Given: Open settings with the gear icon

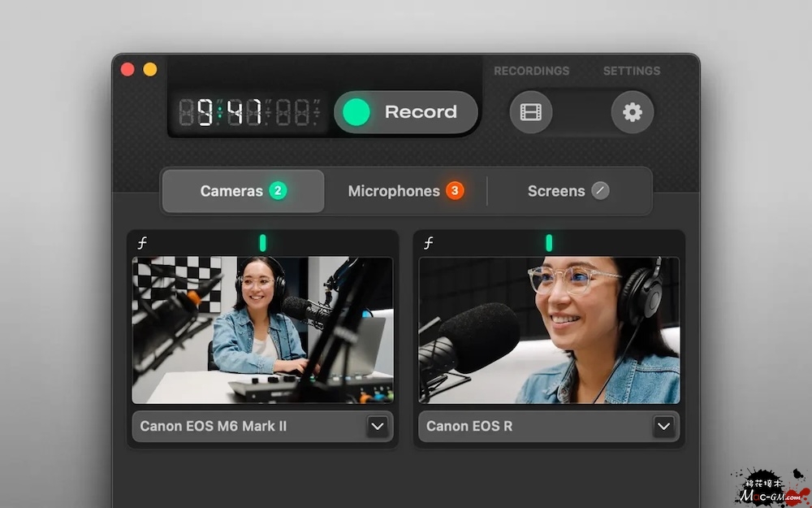Looking at the screenshot, I should coord(632,112).
